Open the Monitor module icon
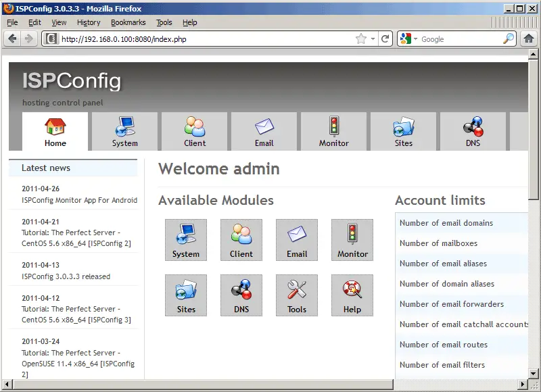Screen dimensions: 541x392 point(352,240)
